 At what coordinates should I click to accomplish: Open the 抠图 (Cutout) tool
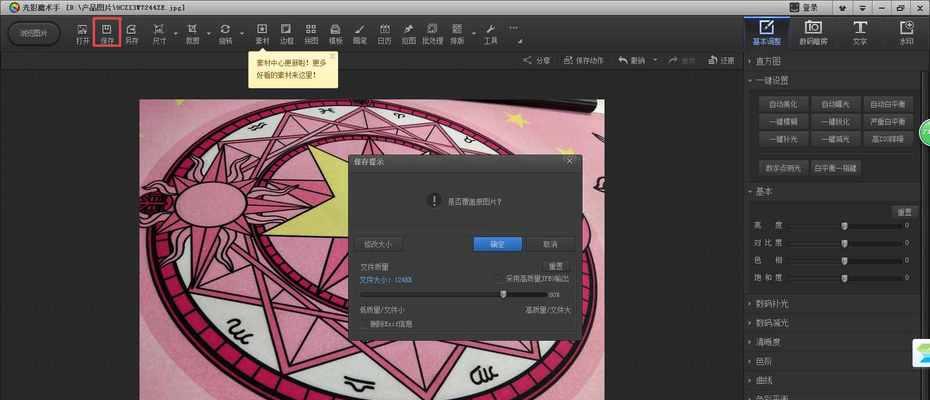(x=408, y=34)
